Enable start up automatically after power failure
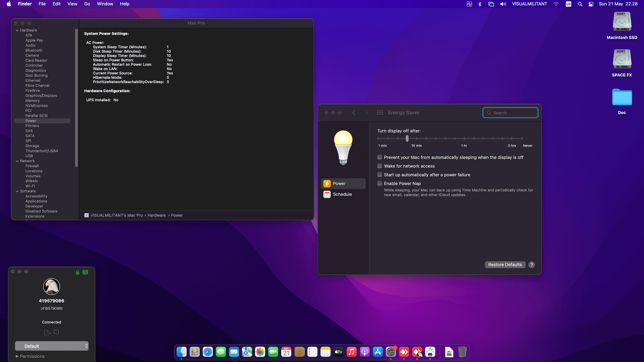Screen dimensions: 644x362 380,175
